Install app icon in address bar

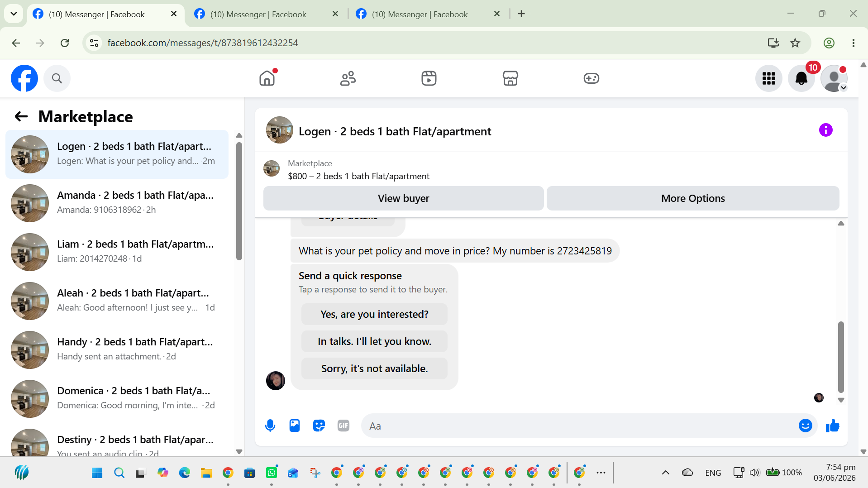pos(773,43)
